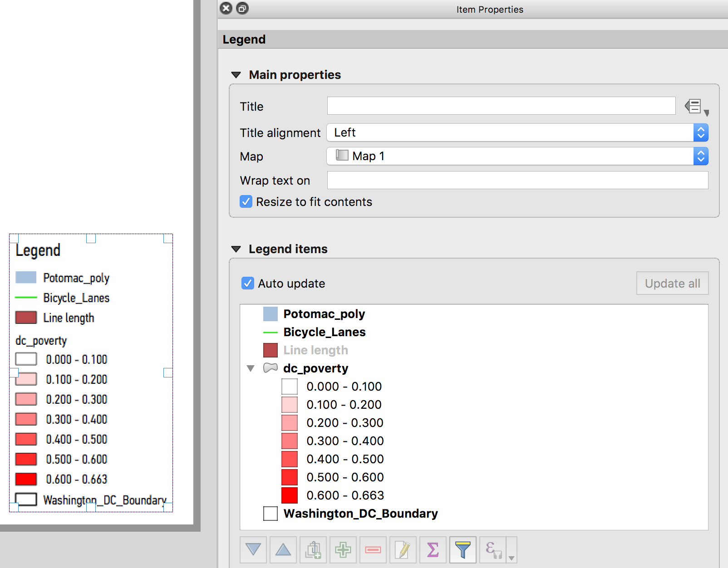Focus the Wrap text on field

(x=517, y=180)
